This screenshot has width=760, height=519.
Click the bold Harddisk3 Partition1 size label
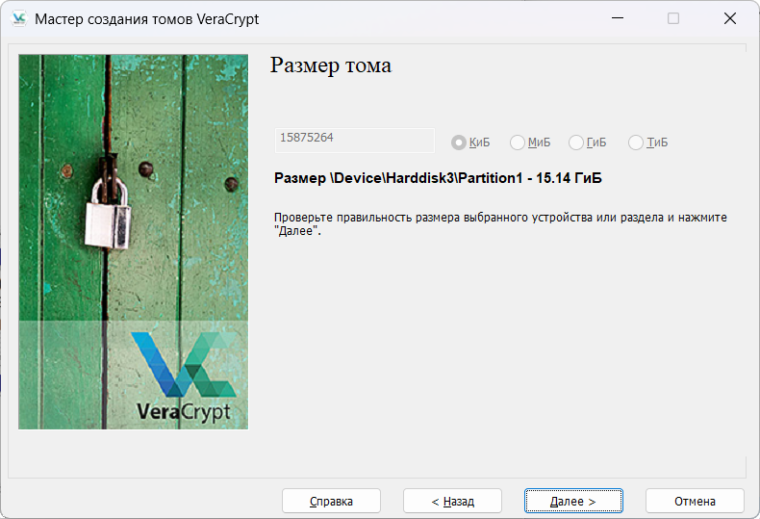point(438,179)
